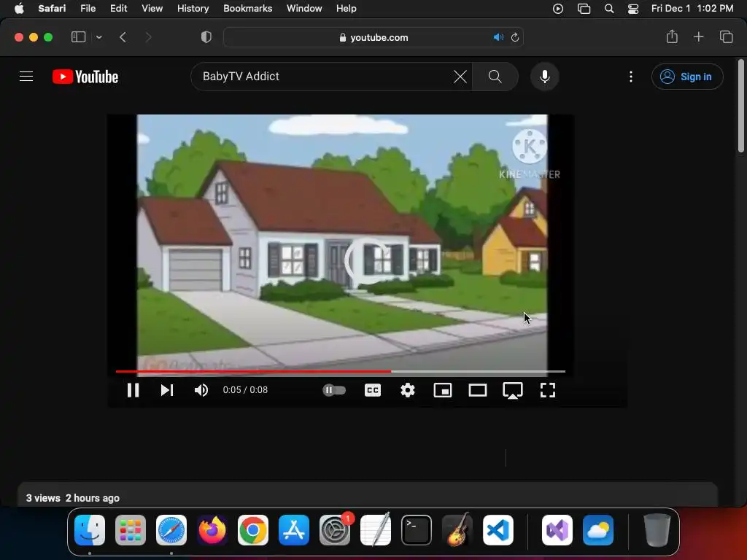
Task: Open the Edit menu
Action: [x=119, y=9]
